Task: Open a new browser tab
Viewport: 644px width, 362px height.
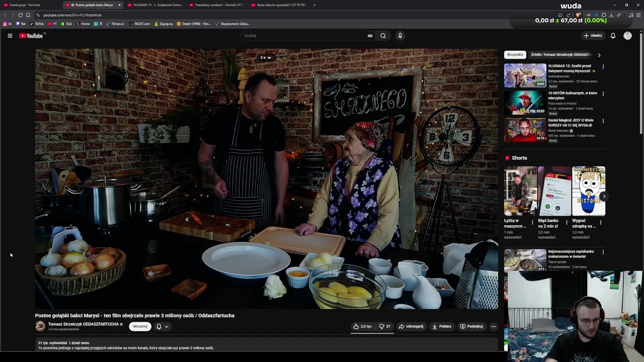Action: point(314,5)
